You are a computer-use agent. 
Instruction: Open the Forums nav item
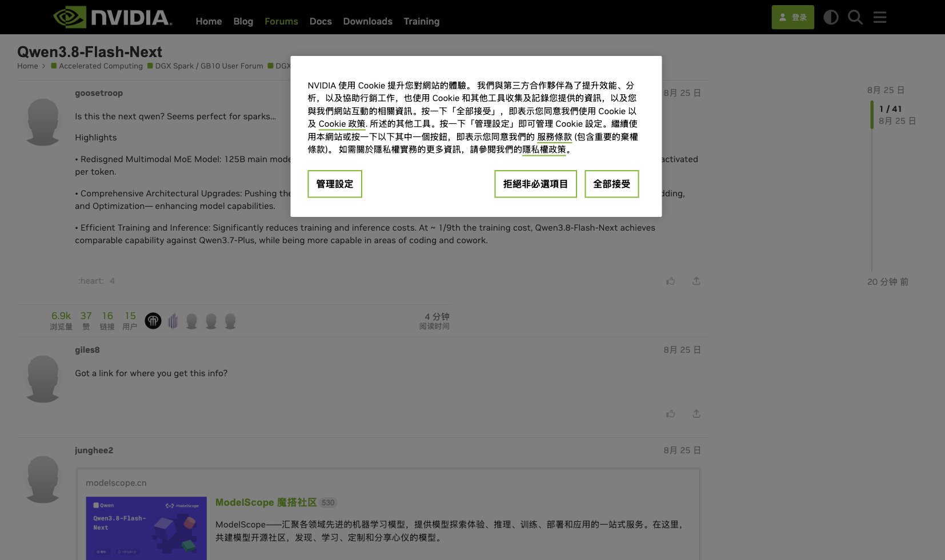(x=281, y=21)
